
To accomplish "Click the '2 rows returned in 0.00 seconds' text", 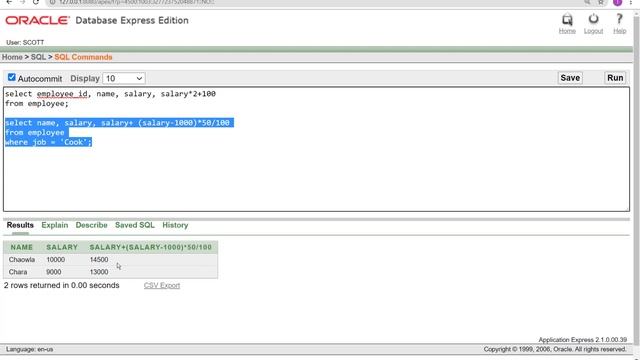I will point(62,285).
